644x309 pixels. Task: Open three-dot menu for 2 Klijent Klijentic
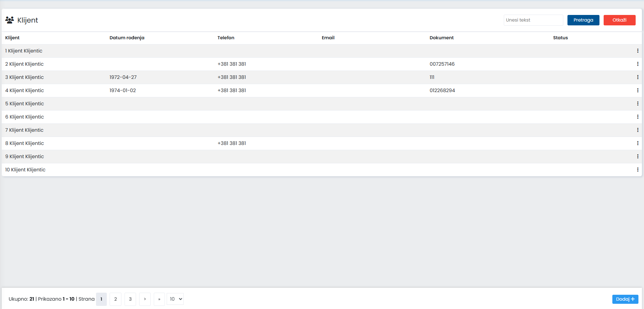coord(637,64)
